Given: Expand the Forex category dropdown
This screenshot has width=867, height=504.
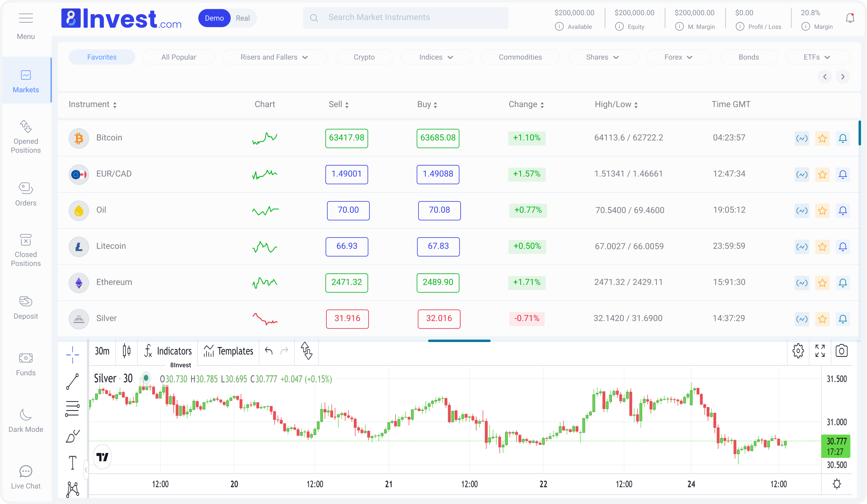Looking at the screenshot, I should pos(679,57).
